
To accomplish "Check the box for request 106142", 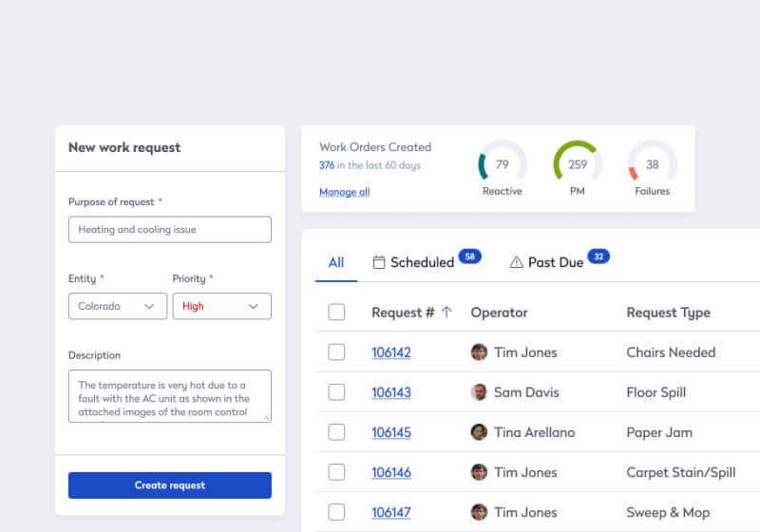I will [336, 352].
